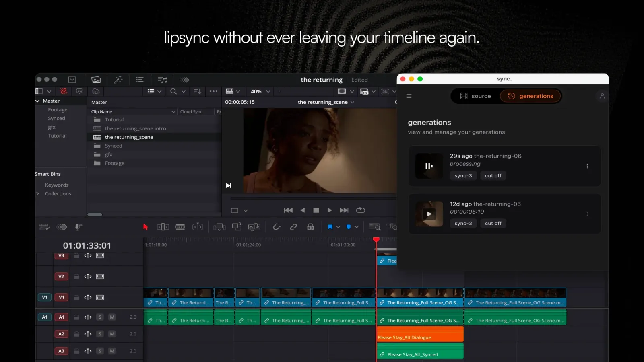The height and width of the screenshot is (362, 644).
Task: Open sound library music icon
Action: [162, 80]
